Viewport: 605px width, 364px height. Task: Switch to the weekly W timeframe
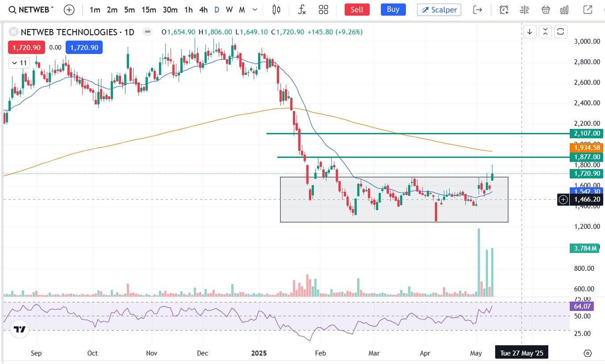pyautogui.click(x=229, y=9)
